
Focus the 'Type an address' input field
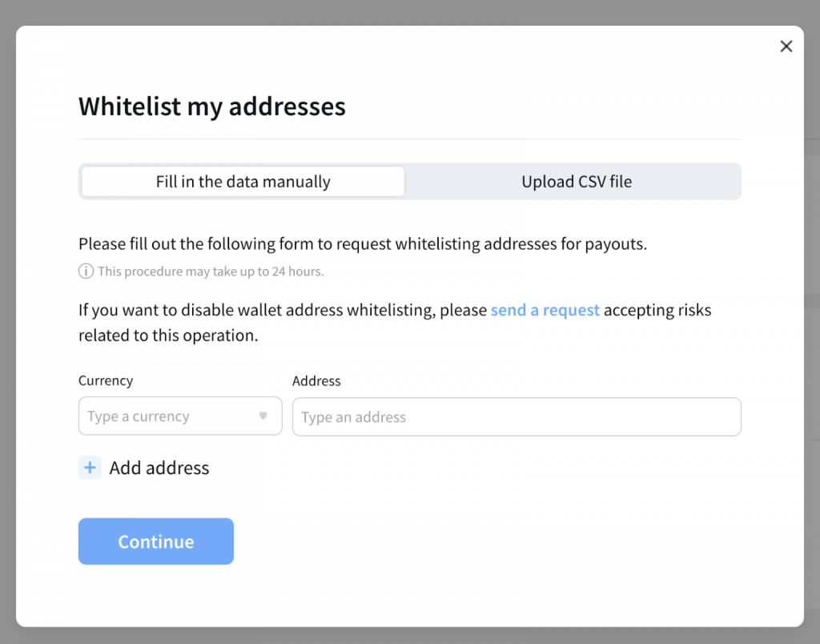coord(517,417)
